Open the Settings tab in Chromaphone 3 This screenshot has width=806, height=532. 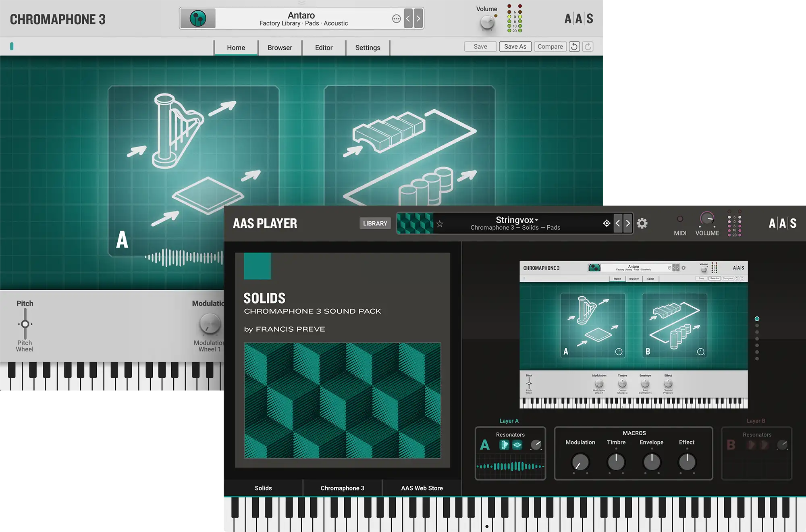(368, 48)
